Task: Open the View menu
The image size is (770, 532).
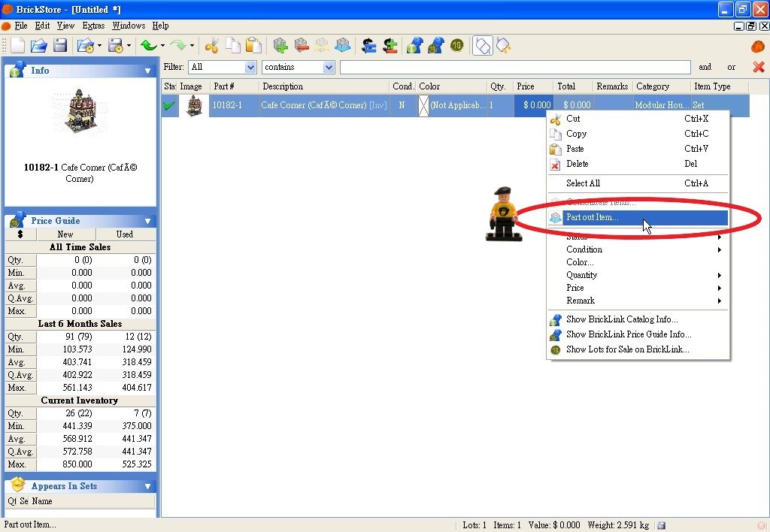Action: tap(65, 26)
